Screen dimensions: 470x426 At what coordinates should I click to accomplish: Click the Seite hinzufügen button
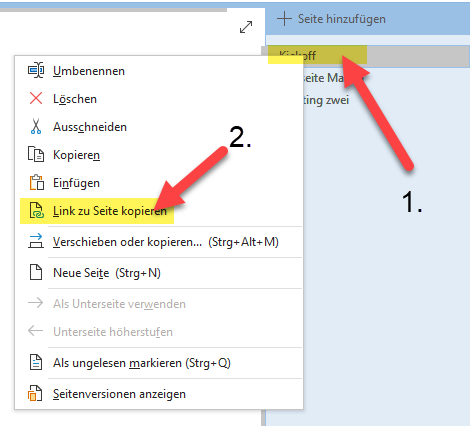[331, 19]
